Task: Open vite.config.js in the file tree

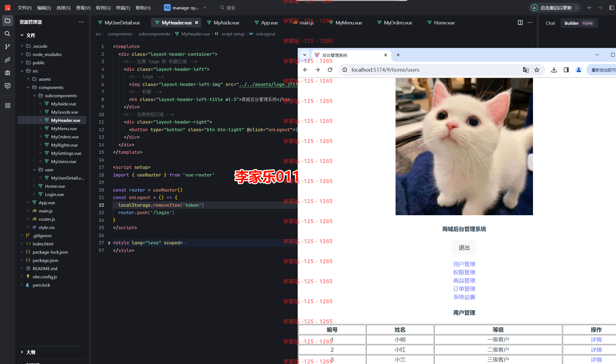Action: [45, 277]
